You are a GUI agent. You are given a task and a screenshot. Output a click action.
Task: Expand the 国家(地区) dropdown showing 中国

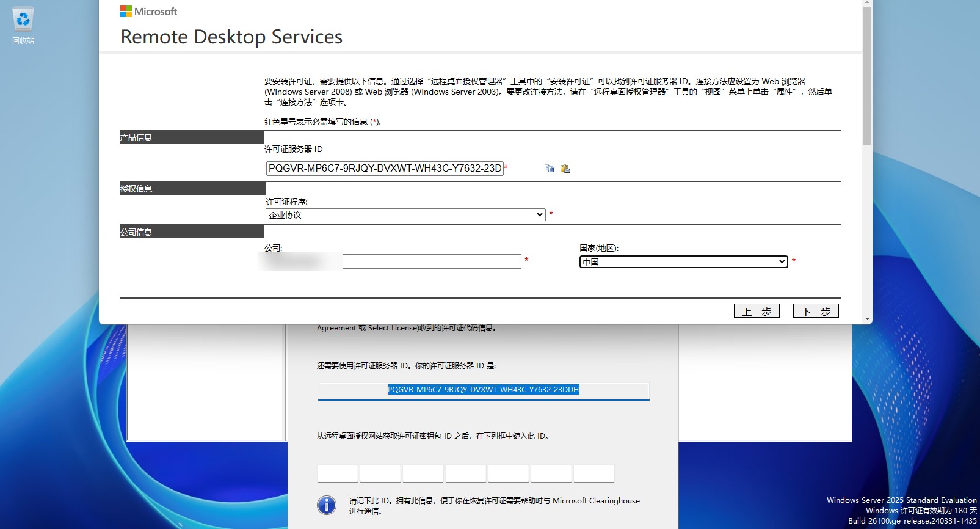coord(683,262)
